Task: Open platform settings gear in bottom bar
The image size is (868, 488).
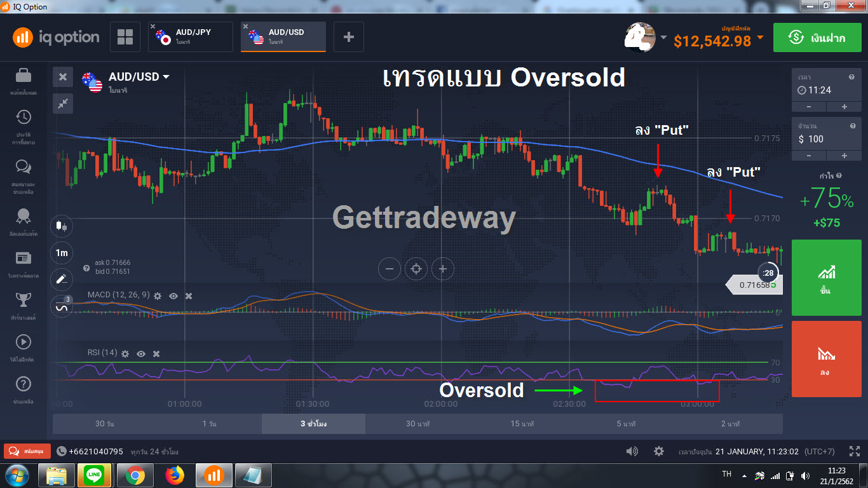Action: (x=659, y=451)
